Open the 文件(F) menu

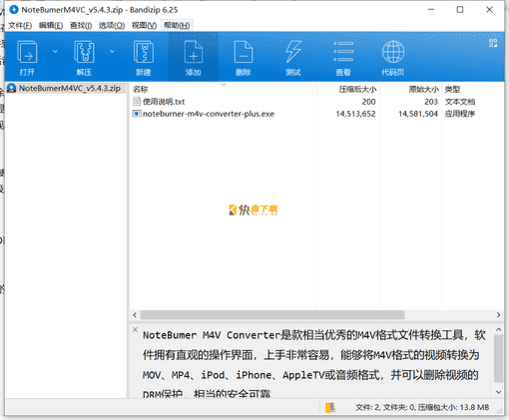click(20, 25)
